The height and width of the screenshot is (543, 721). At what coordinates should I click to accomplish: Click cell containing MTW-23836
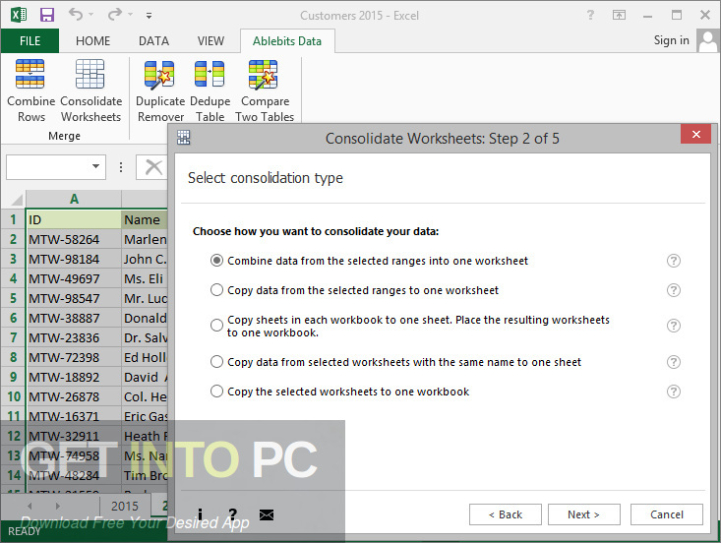pos(74,338)
